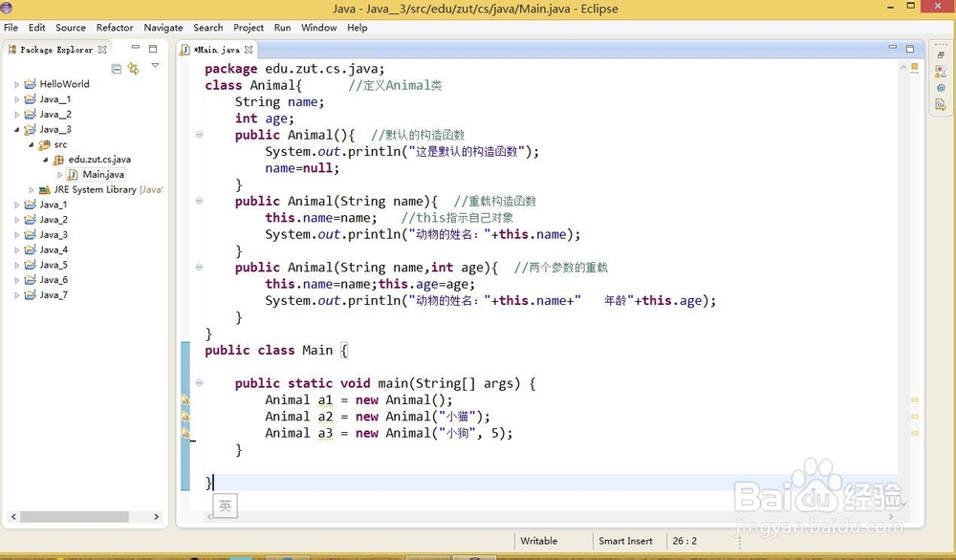Open the File menu

click(x=11, y=28)
